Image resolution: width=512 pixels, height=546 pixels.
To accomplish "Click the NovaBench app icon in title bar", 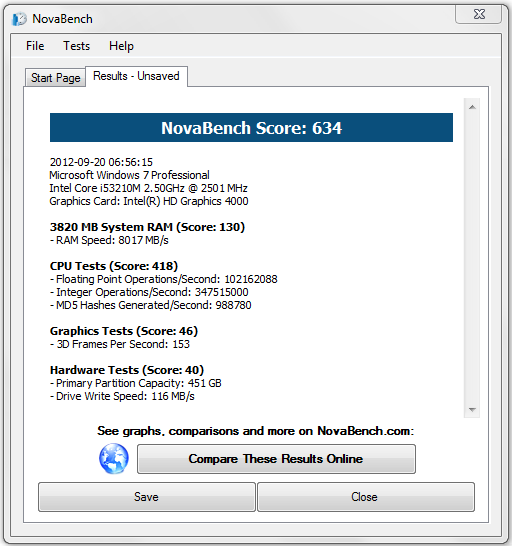I will coord(19,19).
